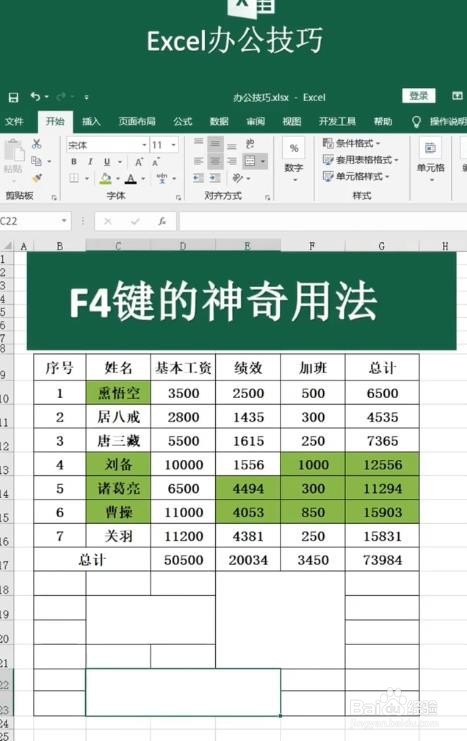Click the formula bar Cancel X icon
Screen dimensions: 467x741
(x=108, y=221)
